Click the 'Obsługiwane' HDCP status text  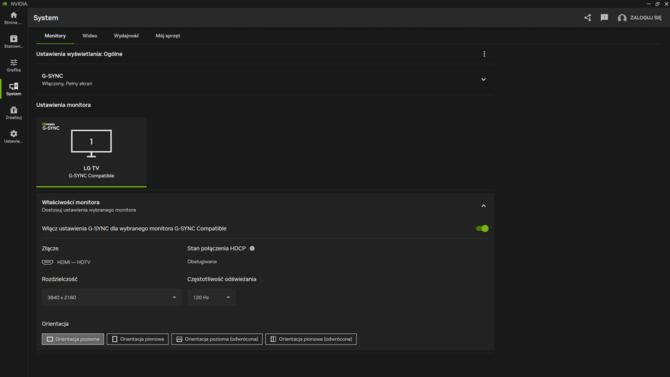pos(202,262)
